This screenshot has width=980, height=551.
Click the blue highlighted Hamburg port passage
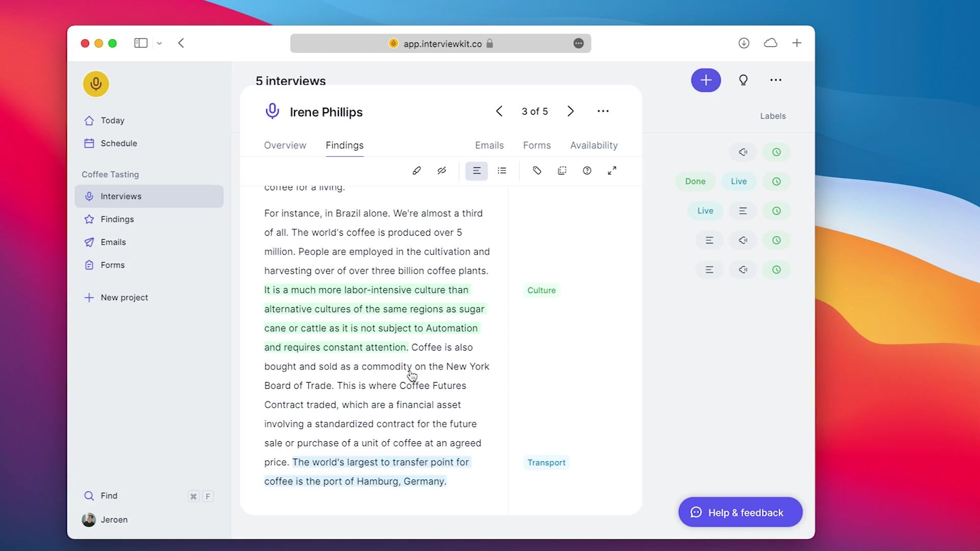pos(368,472)
